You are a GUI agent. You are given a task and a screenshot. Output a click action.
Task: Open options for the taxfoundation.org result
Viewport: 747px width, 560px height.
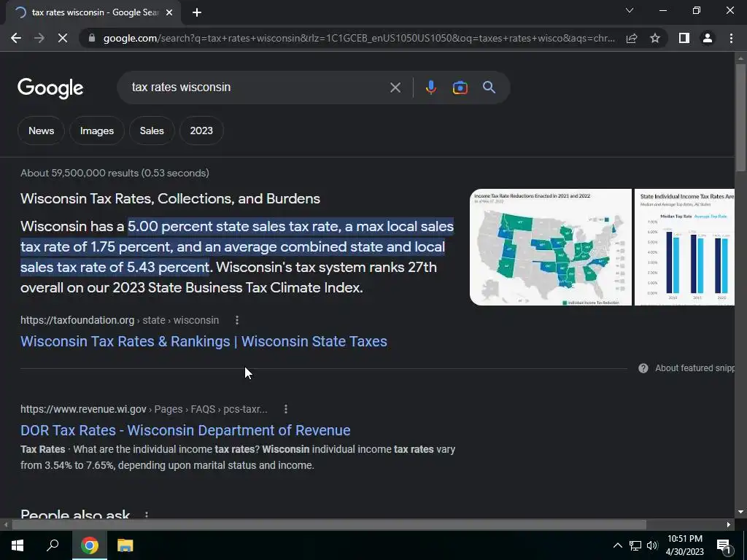(237, 321)
